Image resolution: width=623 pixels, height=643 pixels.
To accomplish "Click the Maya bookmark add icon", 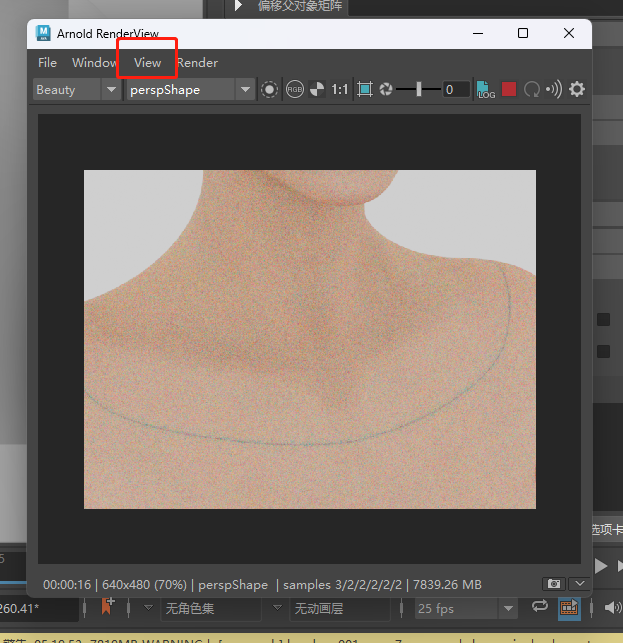I will [x=107, y=607].
